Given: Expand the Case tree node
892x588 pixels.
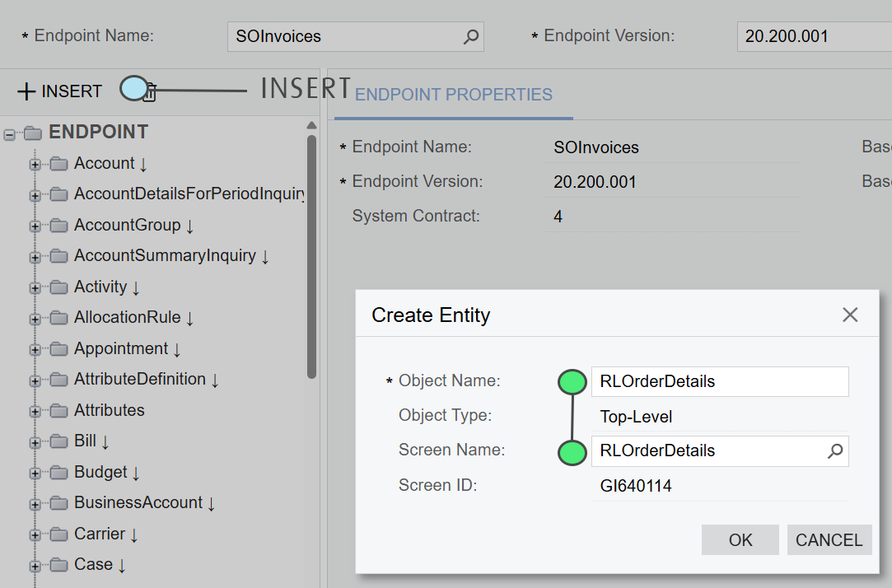Looking at the screenshot, I should coord(35,566).
